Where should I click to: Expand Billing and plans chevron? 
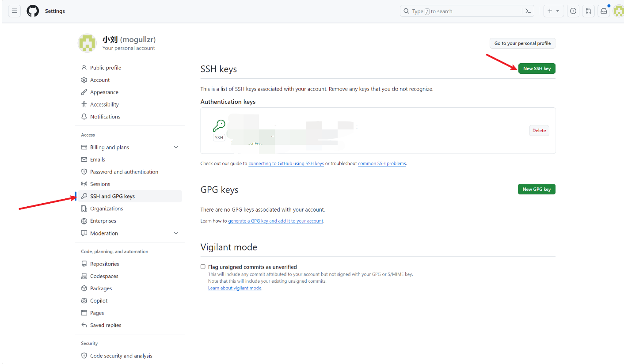coord(176,147)
